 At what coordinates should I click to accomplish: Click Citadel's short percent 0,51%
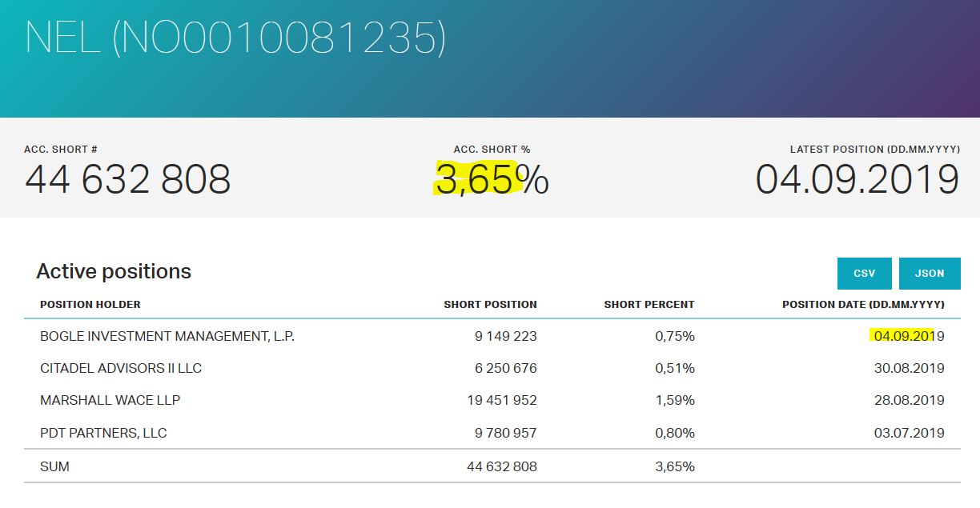tap(674, 369)
